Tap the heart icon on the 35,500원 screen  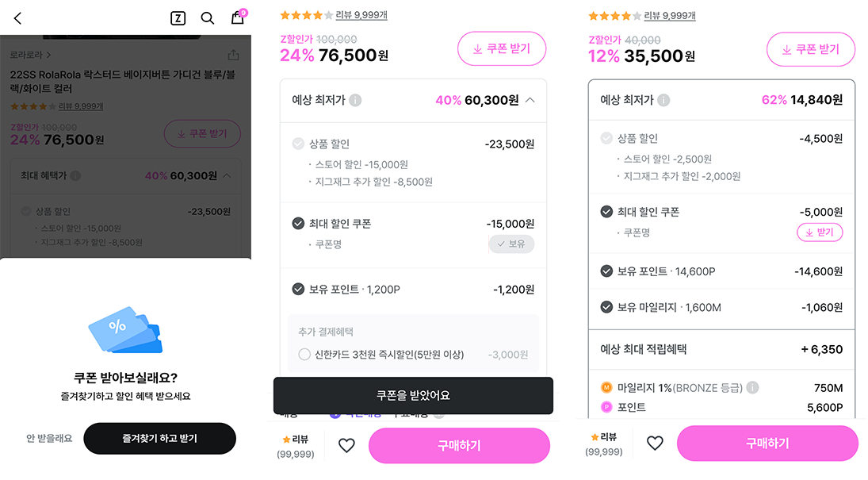655,444
